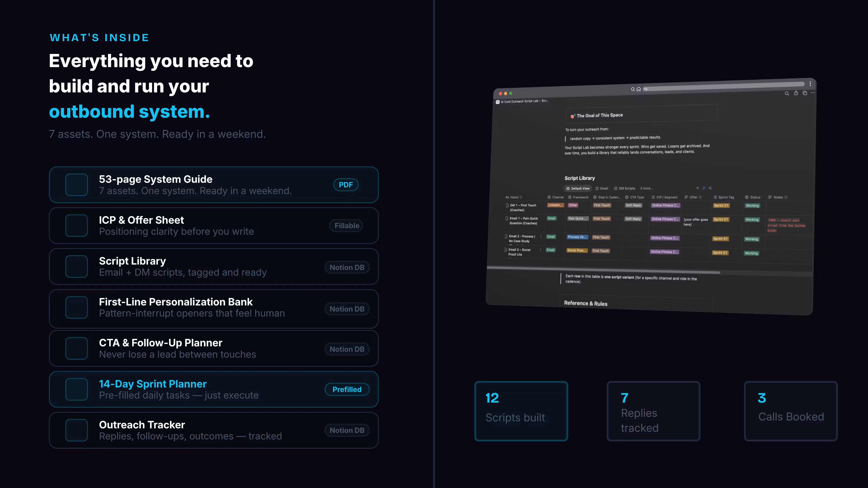Open the browser vertical three-dot menu
The image size is (868, 488).
810,84
